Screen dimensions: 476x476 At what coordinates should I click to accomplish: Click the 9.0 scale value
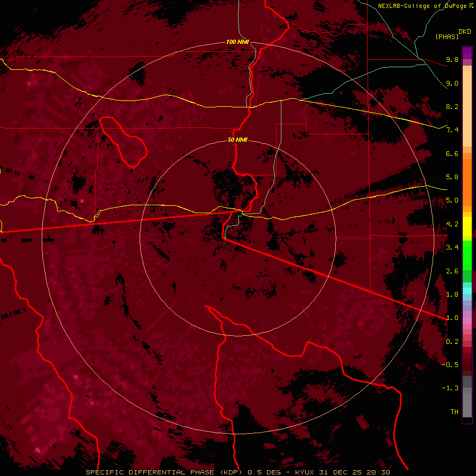coord(452,83)
